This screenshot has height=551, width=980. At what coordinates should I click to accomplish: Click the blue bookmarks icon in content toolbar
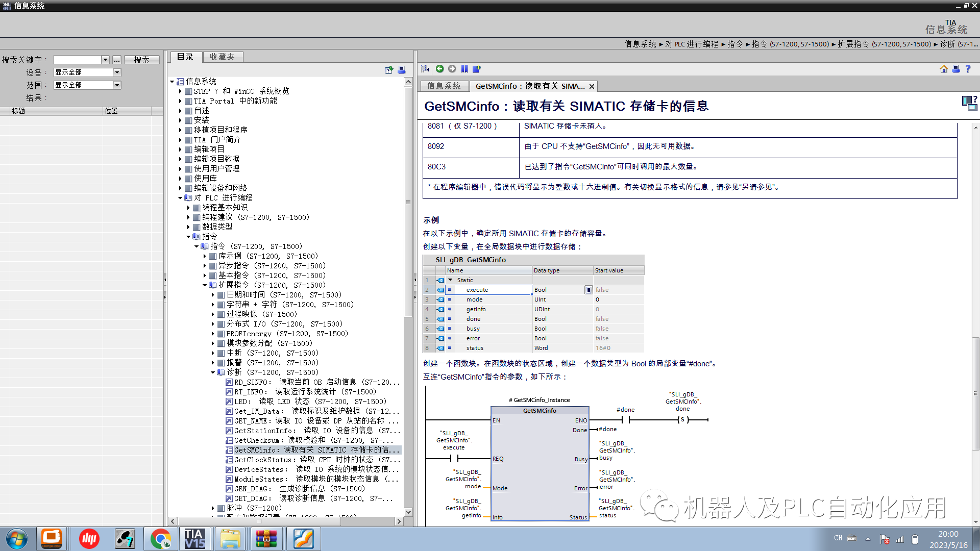[x=464, y=69]
